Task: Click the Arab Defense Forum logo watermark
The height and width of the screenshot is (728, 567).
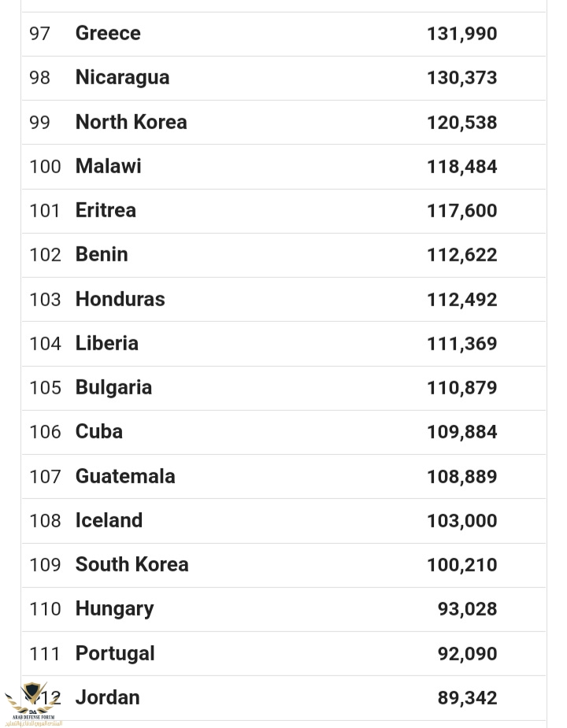Action: (31, 704)
